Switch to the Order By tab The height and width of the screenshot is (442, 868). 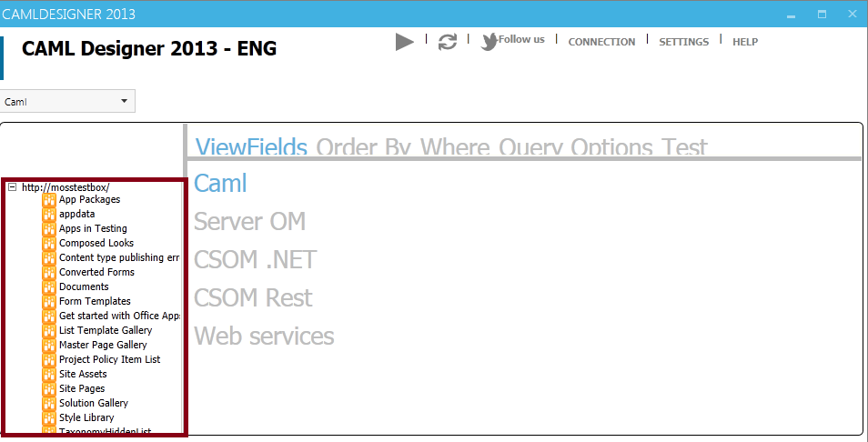[365, 147]
